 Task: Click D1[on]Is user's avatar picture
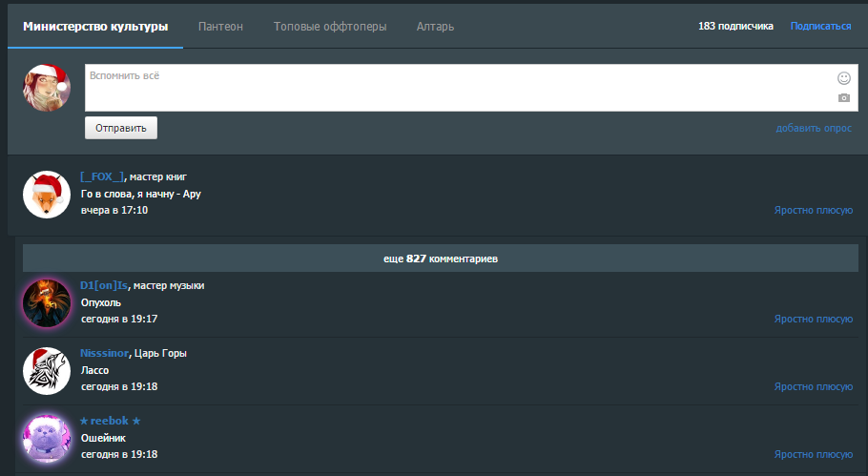pyautogui.click(x=47, y=302)
